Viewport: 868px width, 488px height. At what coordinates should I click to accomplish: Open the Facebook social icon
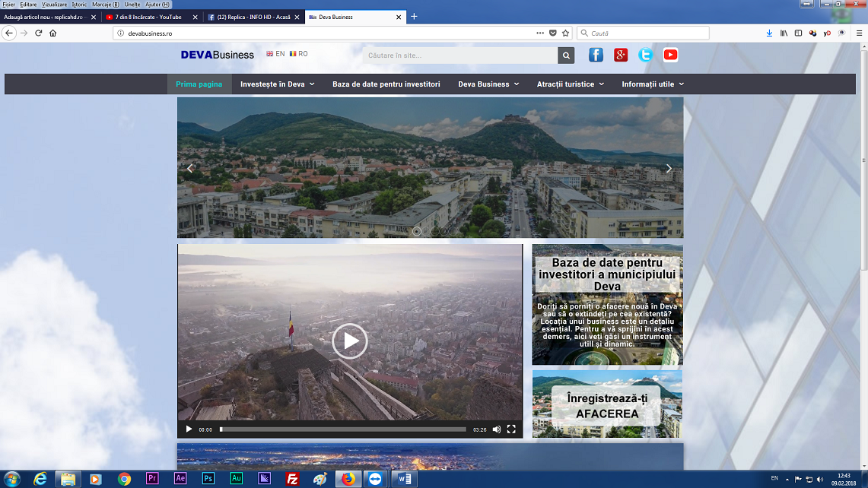point(596,55)
